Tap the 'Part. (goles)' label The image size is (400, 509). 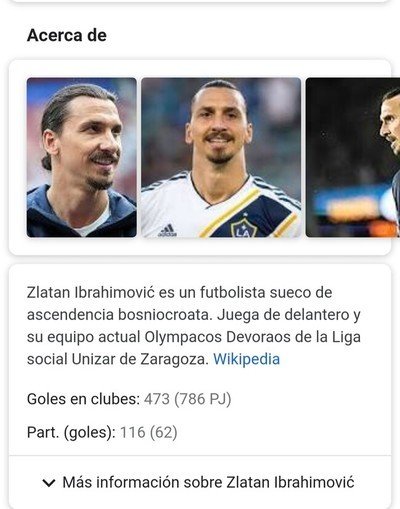point(71,433)
